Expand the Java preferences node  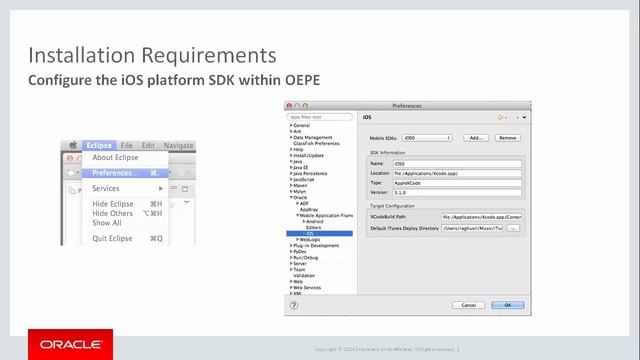pyautogui.click(x=291, y=162)
